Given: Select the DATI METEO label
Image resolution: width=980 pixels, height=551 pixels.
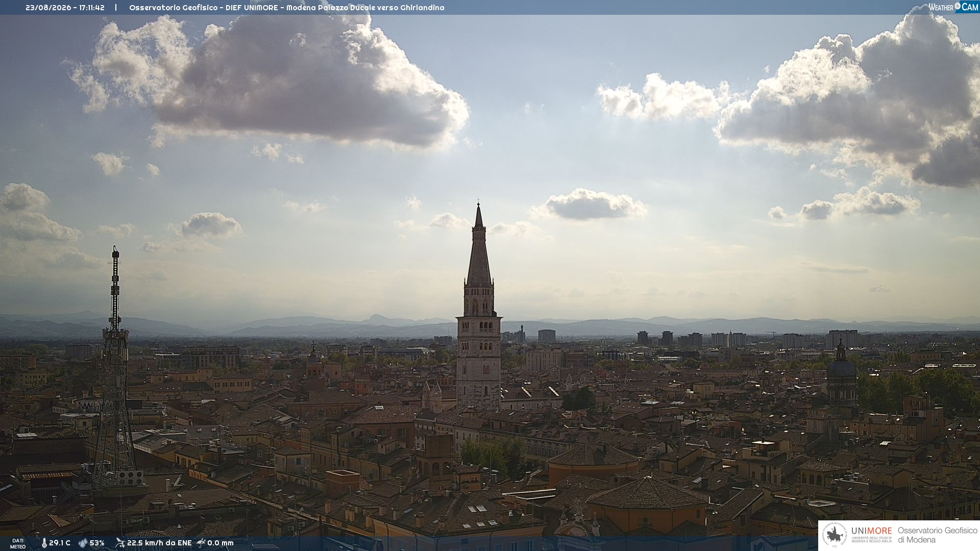Looking at the screenshot, I should [x=18, y=543].
